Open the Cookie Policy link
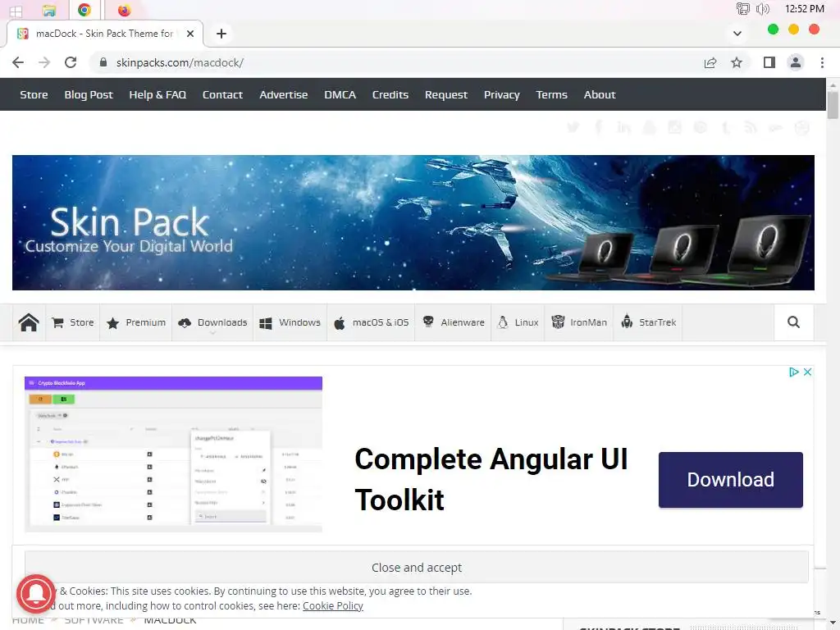Image resolution: width=840 pixels, height=630 pixels. (333, 606)
